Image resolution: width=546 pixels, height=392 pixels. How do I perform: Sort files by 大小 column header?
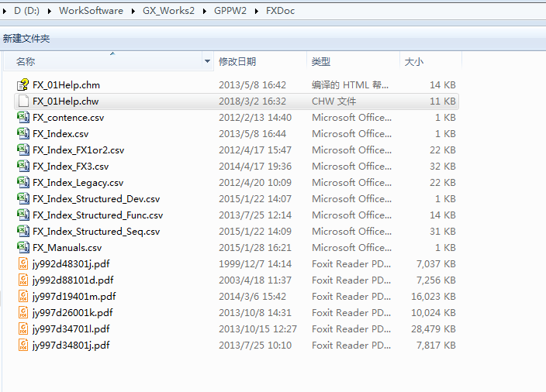[x=413, y=61]
